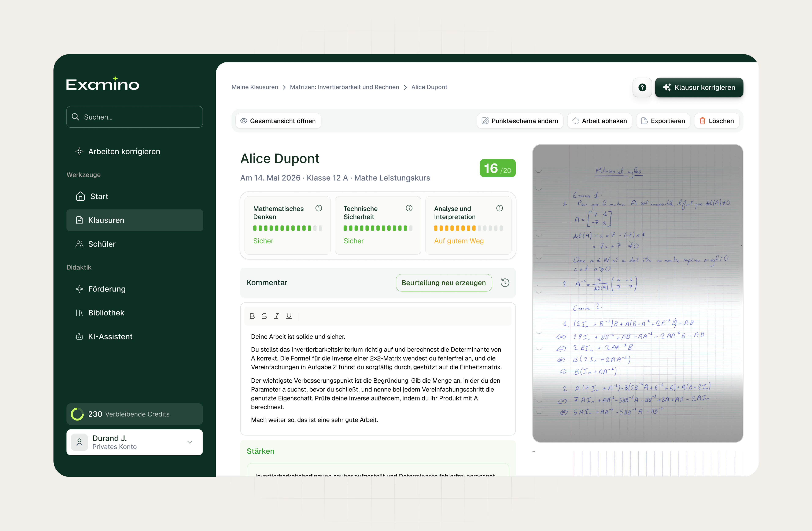
Task: Click the search magnifier icon
Action: coord(75,117)
